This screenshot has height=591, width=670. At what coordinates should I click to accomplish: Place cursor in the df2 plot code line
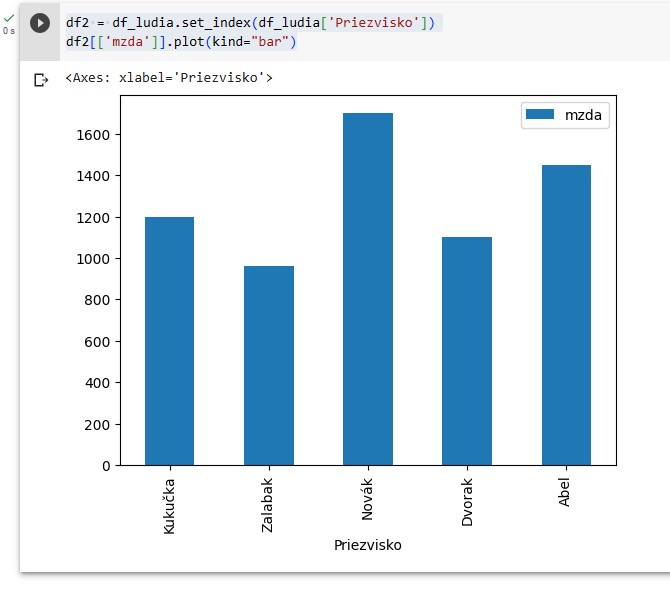click(181, 42)
